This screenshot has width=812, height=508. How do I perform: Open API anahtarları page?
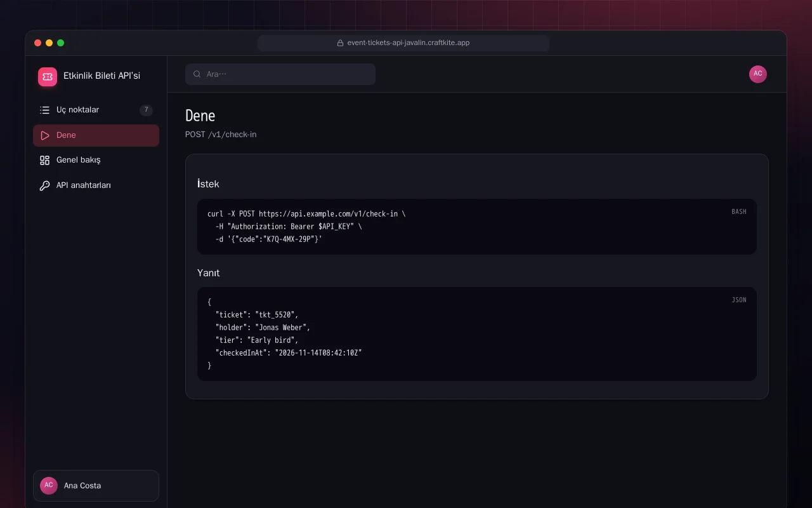(x=96, y=185)
